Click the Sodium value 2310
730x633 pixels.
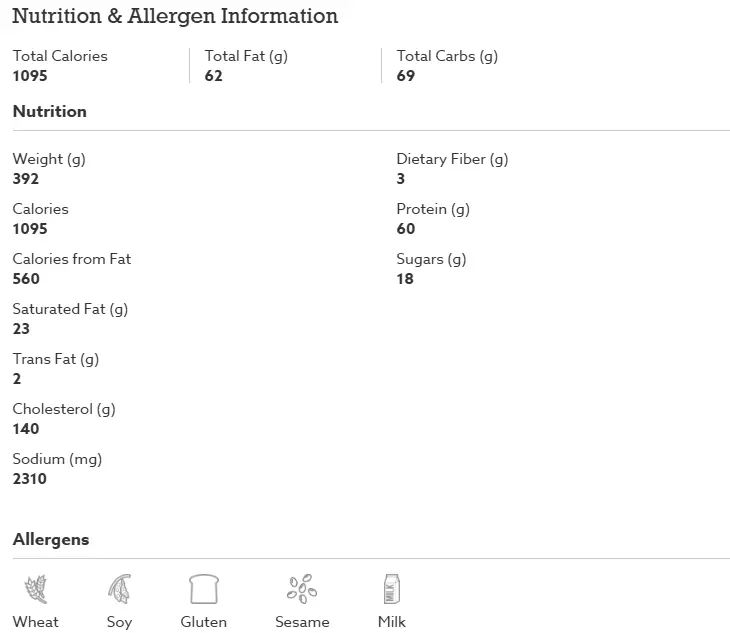pos(30,479)
